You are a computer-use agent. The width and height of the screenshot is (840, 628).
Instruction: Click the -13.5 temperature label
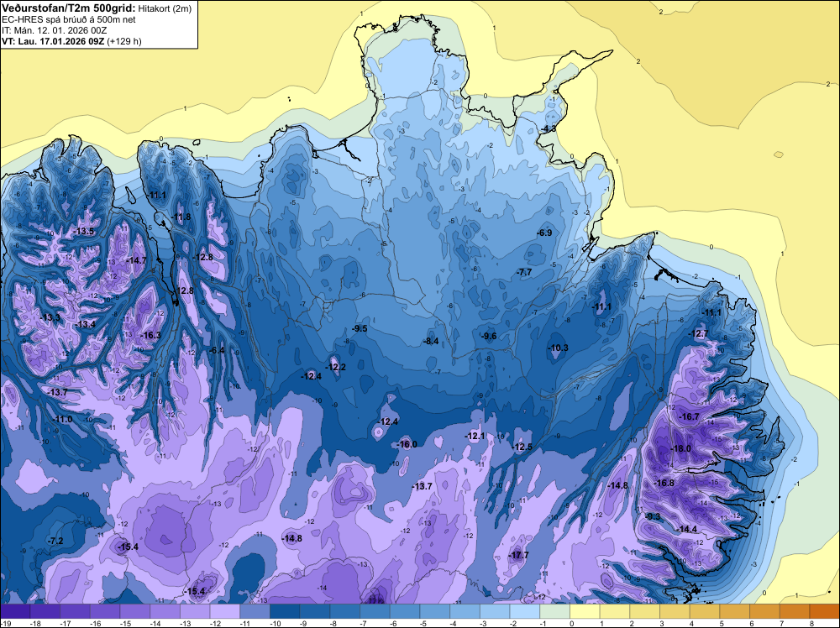[x=83, y=231]
